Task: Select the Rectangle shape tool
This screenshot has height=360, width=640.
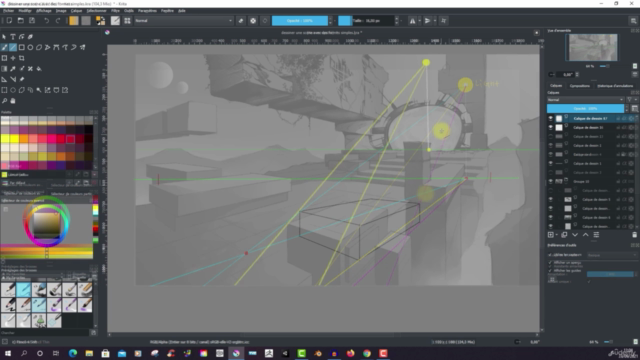Action: (x=22, y=47)
